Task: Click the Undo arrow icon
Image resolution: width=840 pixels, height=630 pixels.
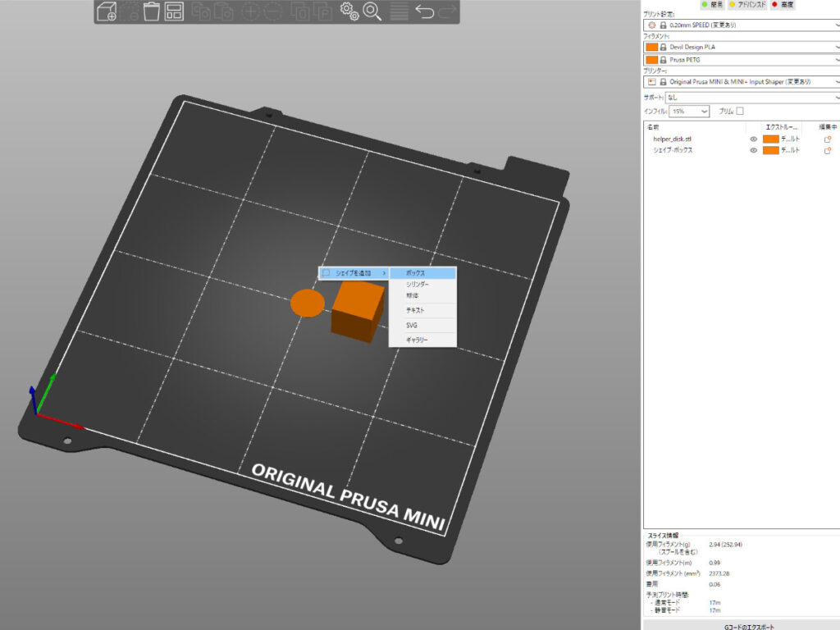Action: pos(425,11)
